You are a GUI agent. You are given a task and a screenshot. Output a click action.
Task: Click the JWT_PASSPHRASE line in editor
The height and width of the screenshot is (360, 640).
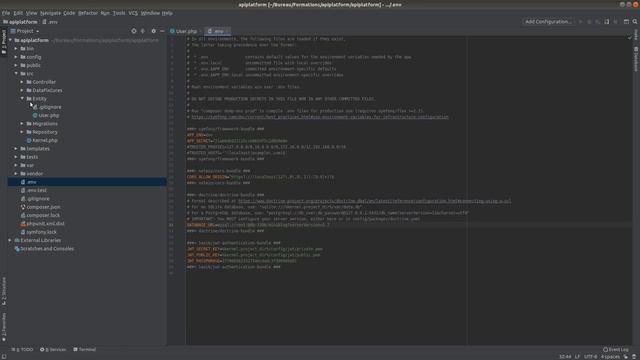[x=242, y=261]
